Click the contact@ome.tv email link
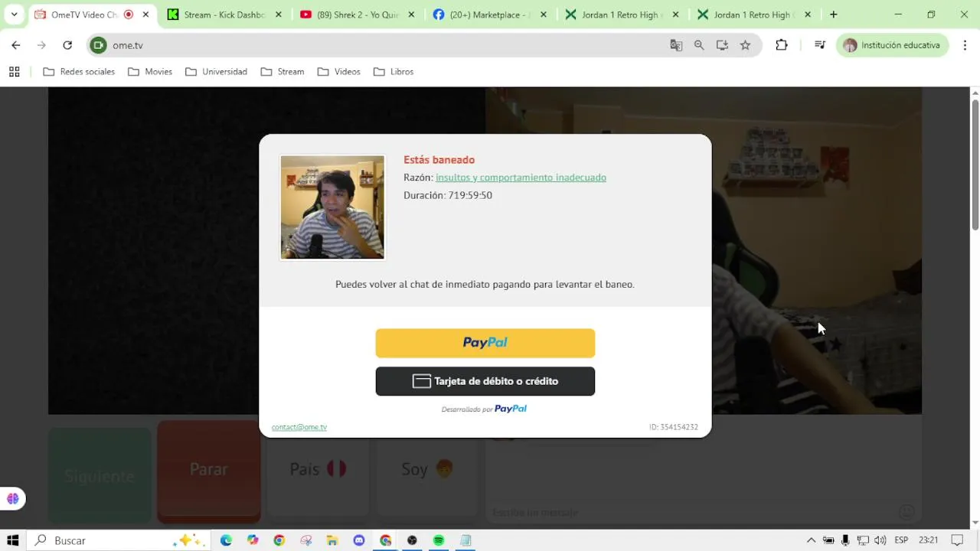The height and width of the screenshot is (551, 980). (x=299, y=427)
